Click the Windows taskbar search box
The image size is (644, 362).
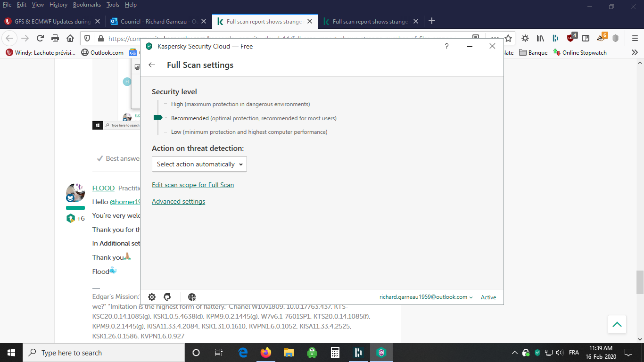tap(104, 353)
